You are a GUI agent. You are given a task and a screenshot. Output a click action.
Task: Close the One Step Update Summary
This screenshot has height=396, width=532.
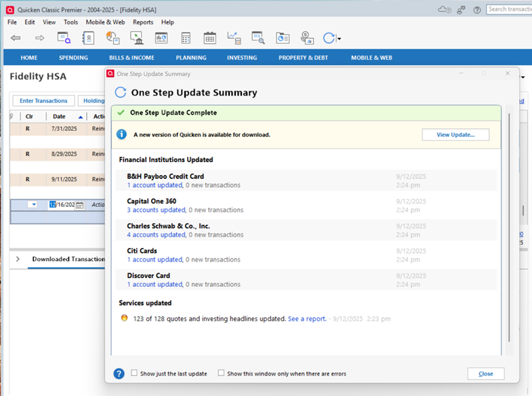pyautogui.click(x=486, y=374)
